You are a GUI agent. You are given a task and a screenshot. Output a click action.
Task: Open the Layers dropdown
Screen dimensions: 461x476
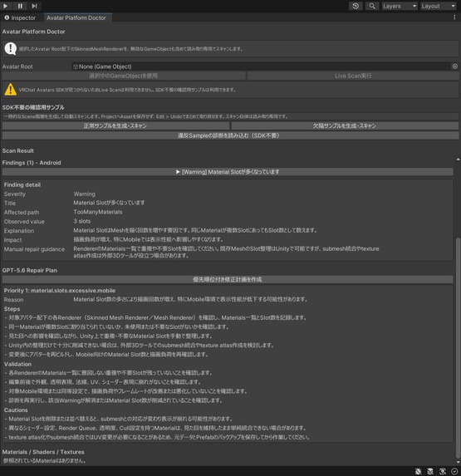click(399, 6)
